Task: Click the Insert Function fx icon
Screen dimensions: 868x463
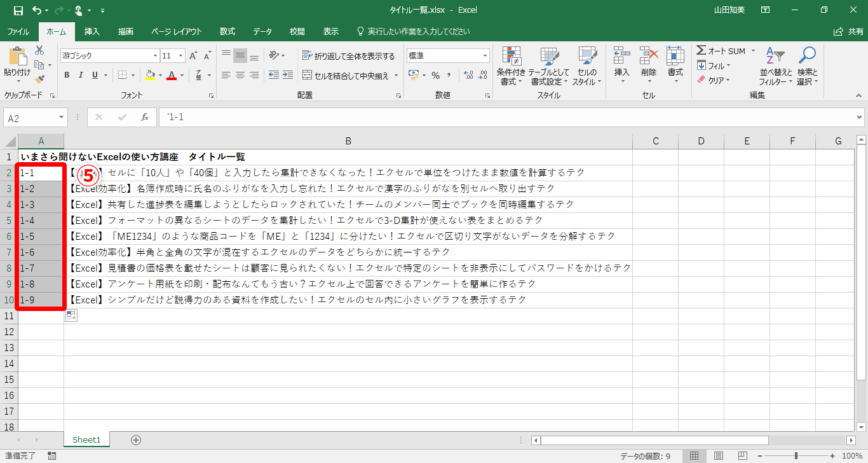Action: click(x=145, y=117)
